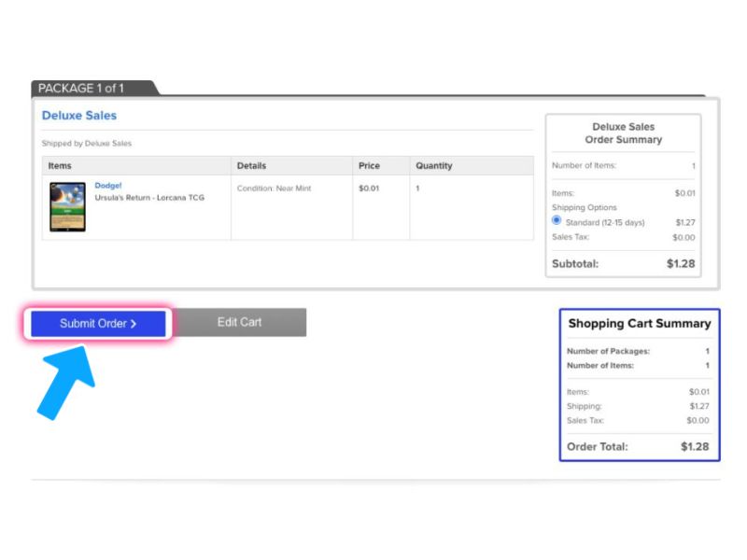The width and height of the screenshot is (747, 560).
Task: Click the Items column header
Action: (60, 166)
